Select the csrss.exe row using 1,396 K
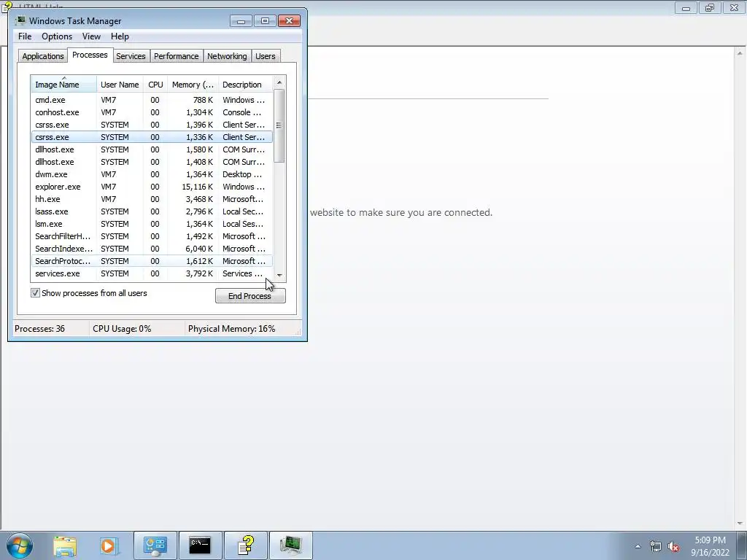Viewport: 747px width, 560px height. point(152,125)
